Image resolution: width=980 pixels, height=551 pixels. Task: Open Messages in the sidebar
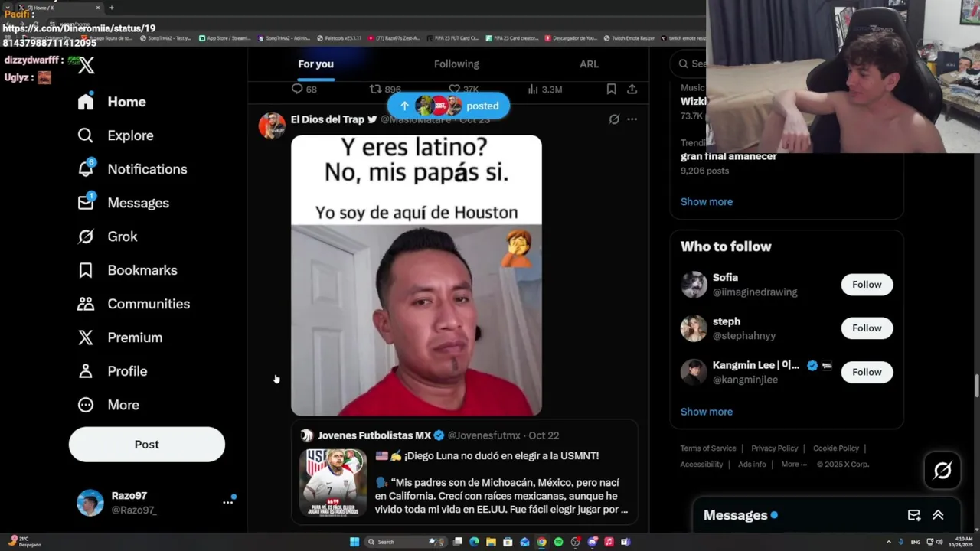click(x=123, y=203)
